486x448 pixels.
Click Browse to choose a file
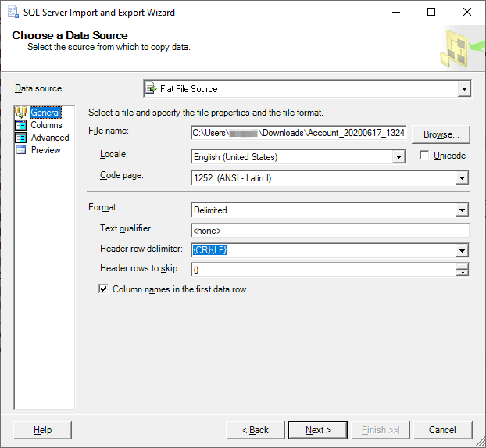441,134
